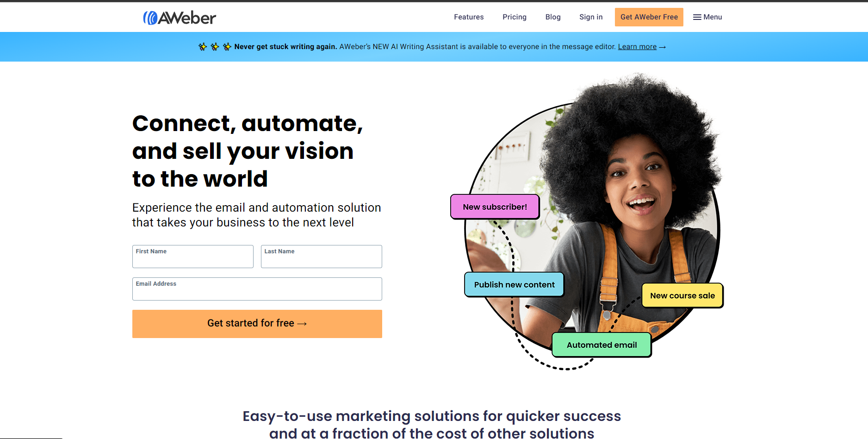Screen dimensions: 868x439
Task: Click the Connect, automate headline
Action: pyautogui.click(x=248, y=151)
